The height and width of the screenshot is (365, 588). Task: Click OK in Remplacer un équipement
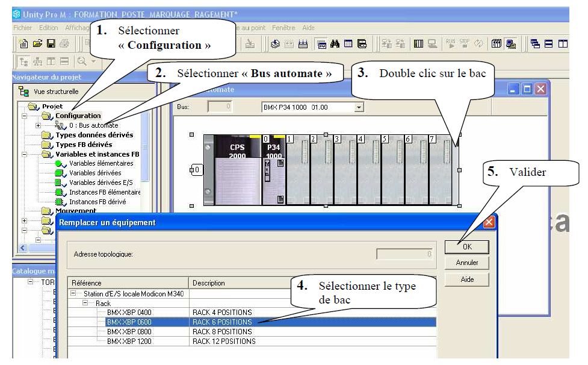coord(467,247)
